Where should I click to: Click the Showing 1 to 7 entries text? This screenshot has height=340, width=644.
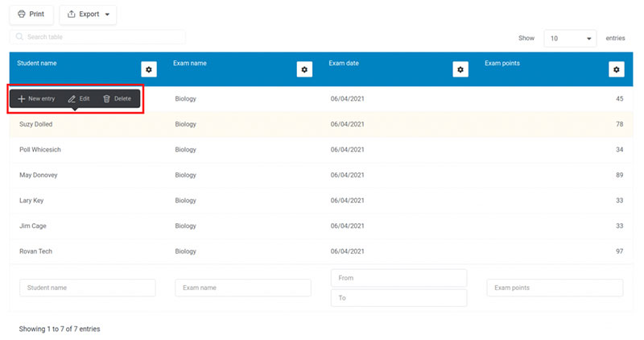60,329
